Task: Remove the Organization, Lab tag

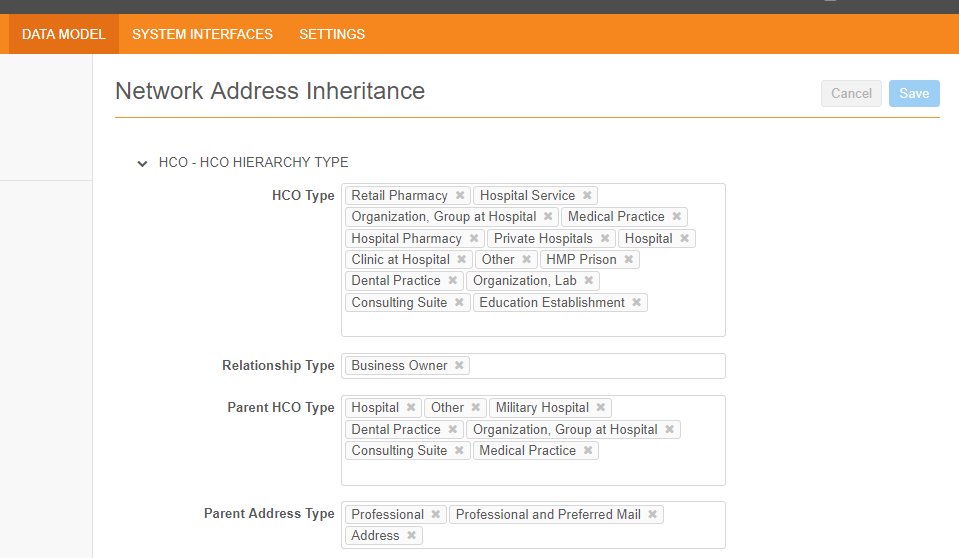Action: pos(589,281)
